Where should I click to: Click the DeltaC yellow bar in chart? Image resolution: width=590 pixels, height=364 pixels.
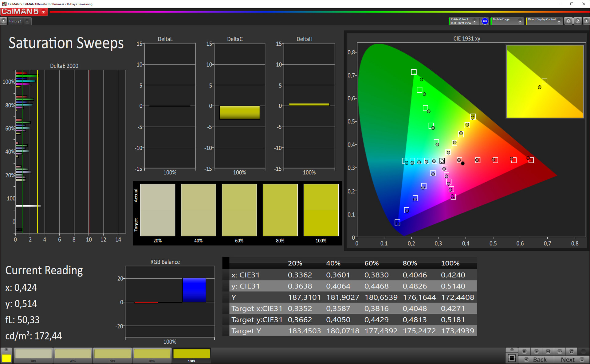click(x=240, y=113)
